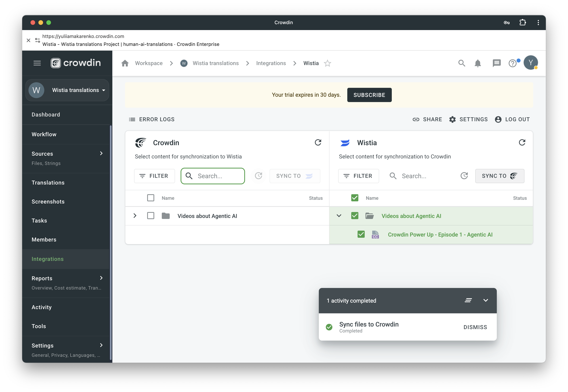Focus the Crowdin panel search field
568x392 pixels.
pos(213,176)
